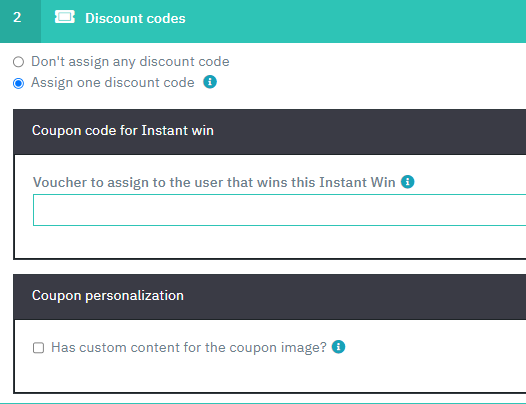The width and height of the screenshot is (526, 404).
Task: Click blank space under custom content checkbox
Action: pyautogui.click(x=270, y=374)
